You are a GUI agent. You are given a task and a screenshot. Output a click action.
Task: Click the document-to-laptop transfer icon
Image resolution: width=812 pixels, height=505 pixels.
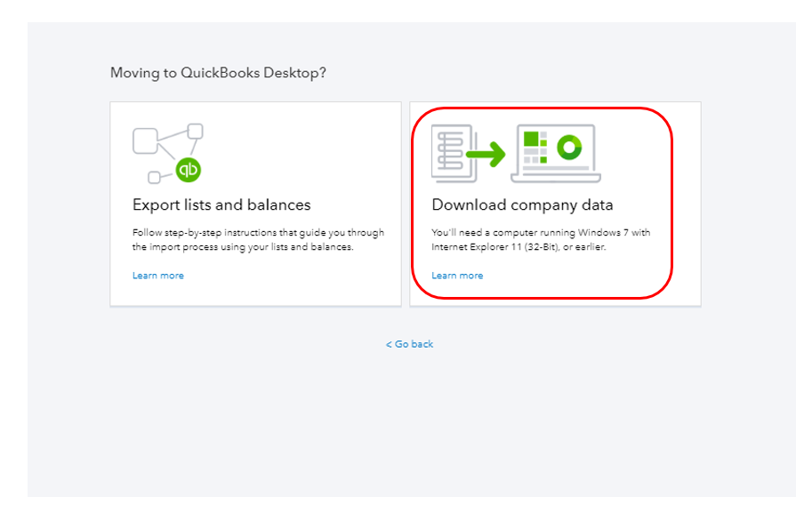tap(517, 153)
